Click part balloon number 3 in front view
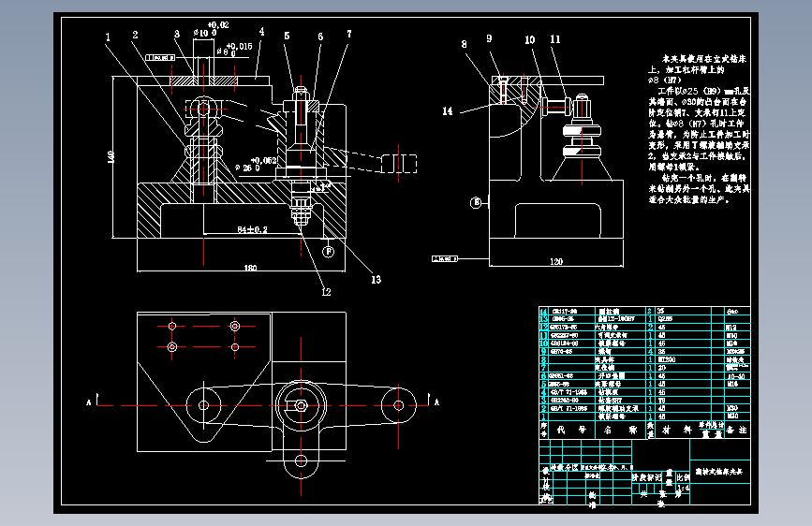Image resolution: width=812 pixels, height=526 pixels. coord(177,34)
